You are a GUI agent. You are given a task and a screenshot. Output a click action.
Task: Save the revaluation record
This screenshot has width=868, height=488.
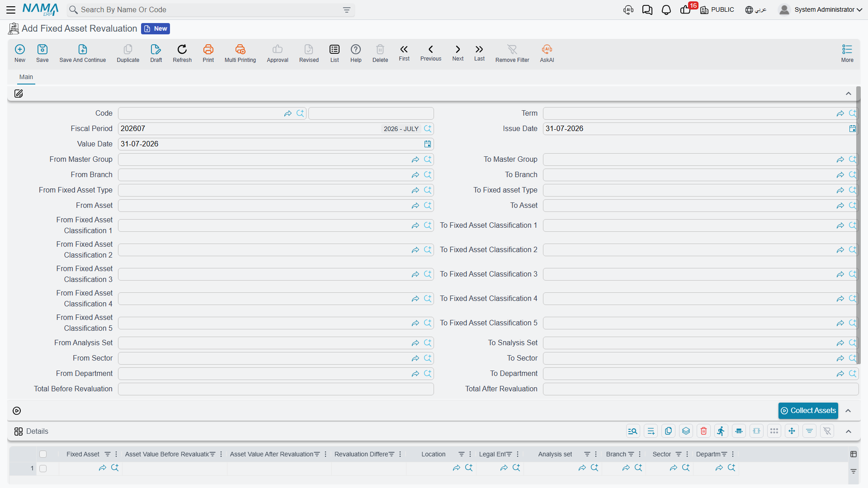(42, 53)
